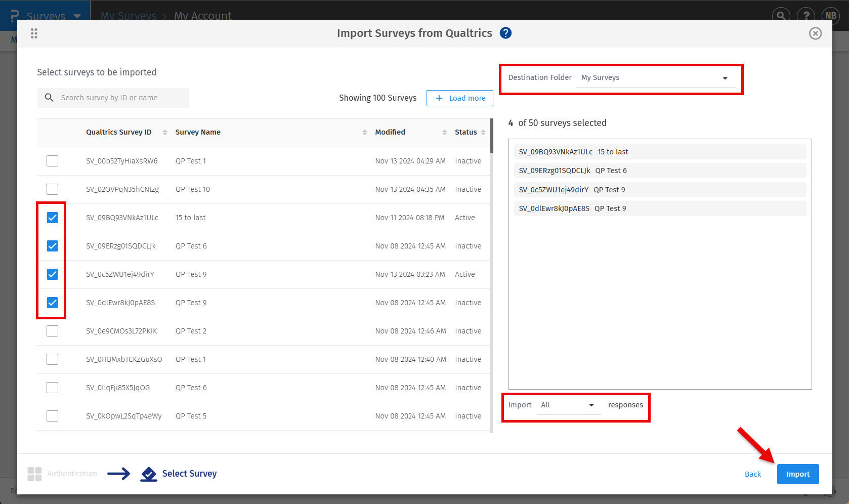The image size is (849, 504).
Task: Click Load more surveys button
Action: coord(459,98)
